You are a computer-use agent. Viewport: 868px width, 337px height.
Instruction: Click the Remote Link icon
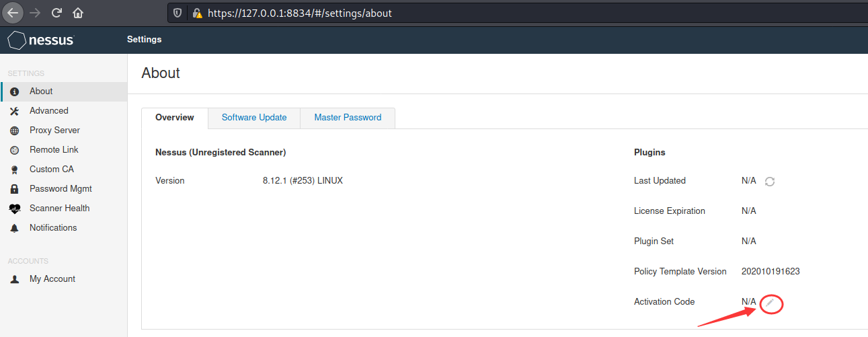point(15,150)
